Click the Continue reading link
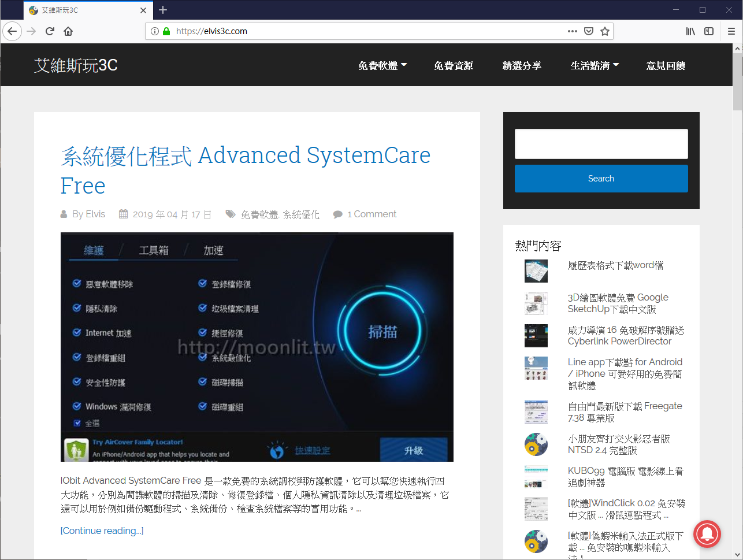Viewport: 743px width, 560px height. 102,531
